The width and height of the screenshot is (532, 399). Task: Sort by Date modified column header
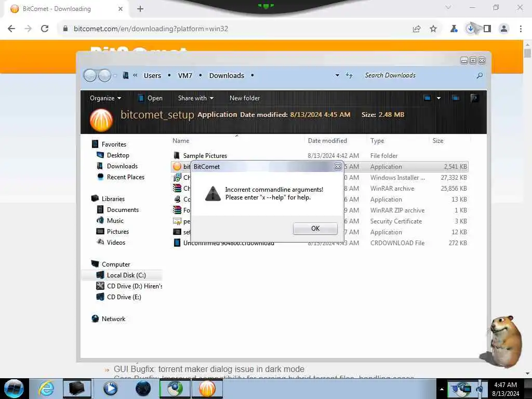[327, 140]
